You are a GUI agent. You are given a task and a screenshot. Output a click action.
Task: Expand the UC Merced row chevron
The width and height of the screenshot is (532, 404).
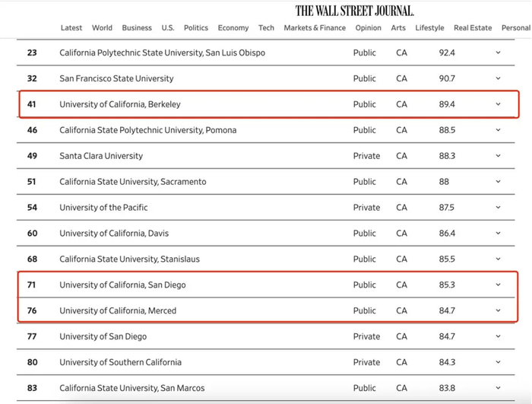point(498,310)
